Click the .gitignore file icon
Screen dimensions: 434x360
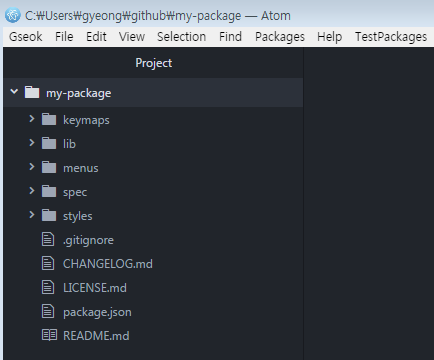coord(48,239)
